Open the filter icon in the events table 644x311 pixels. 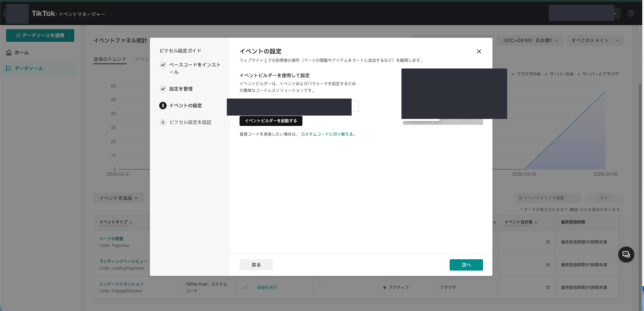495,222
